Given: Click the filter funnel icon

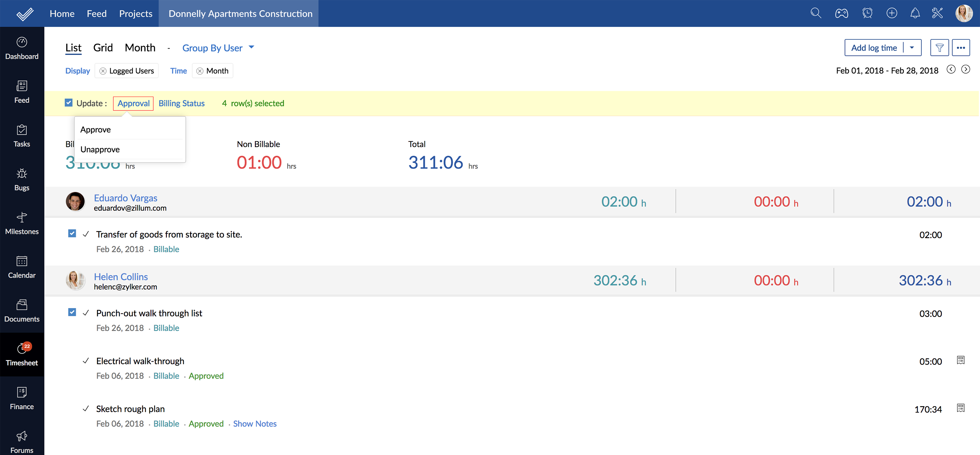Looking at the screenshot, I should pos(939,48).
